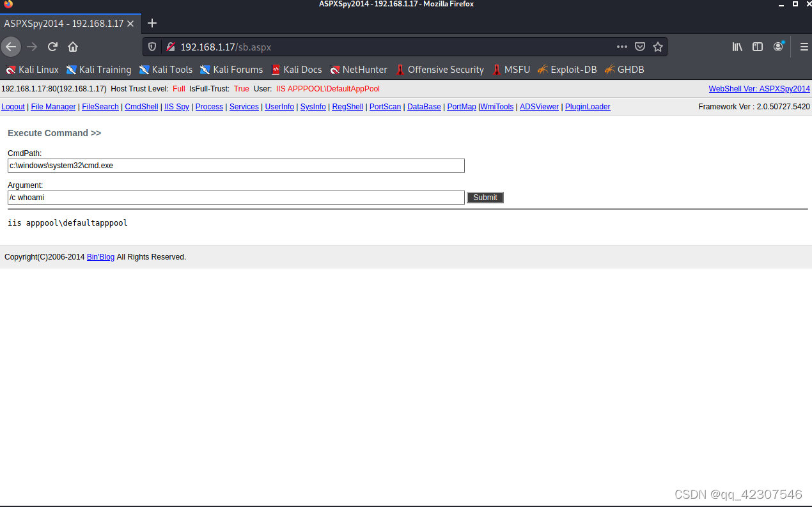Open the RegShell page
812x507 pixels.
coord(348,107)
